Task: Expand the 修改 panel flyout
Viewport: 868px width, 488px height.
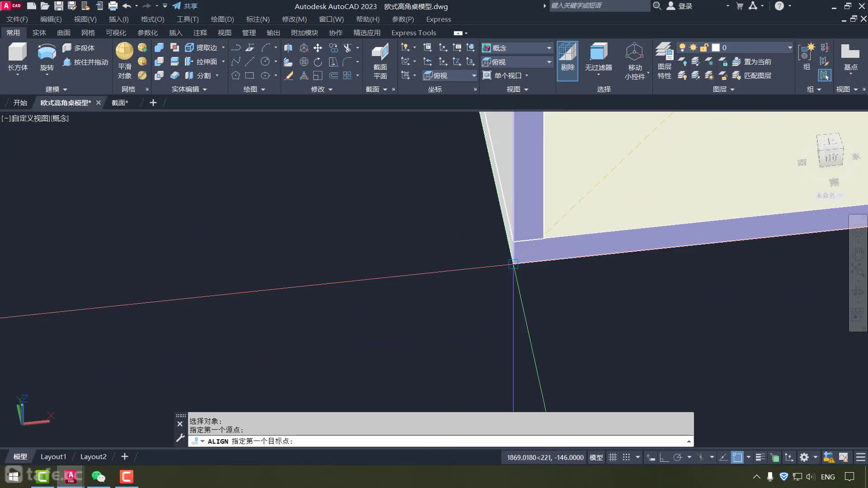Action: click(x=321, y=89)
